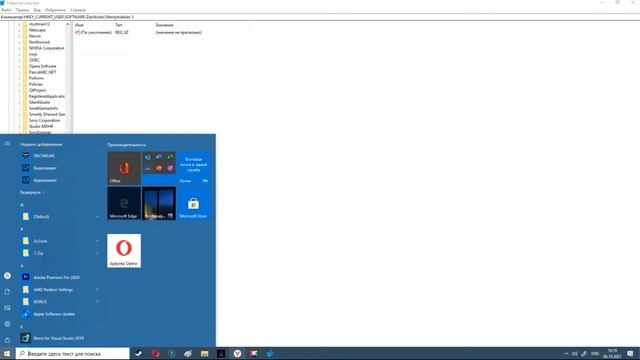Open the red round taskbar icon
Viewport: 640px width, 360px height.
(156, 353)
